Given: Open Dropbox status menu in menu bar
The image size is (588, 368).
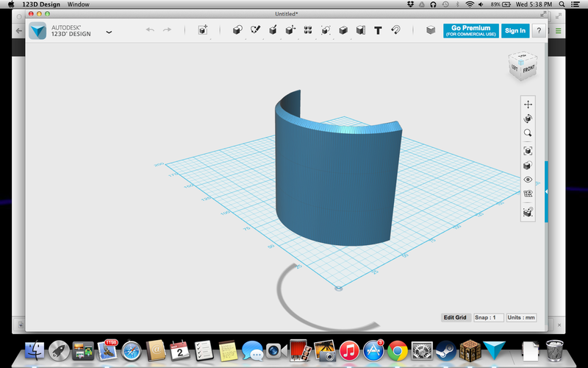Looking at the screenshot, I should pyautogui.click(x=410, y=4).
